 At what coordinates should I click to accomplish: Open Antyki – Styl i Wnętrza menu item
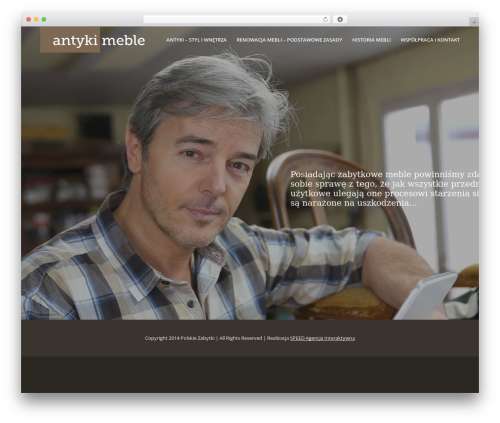click(196, 40)
